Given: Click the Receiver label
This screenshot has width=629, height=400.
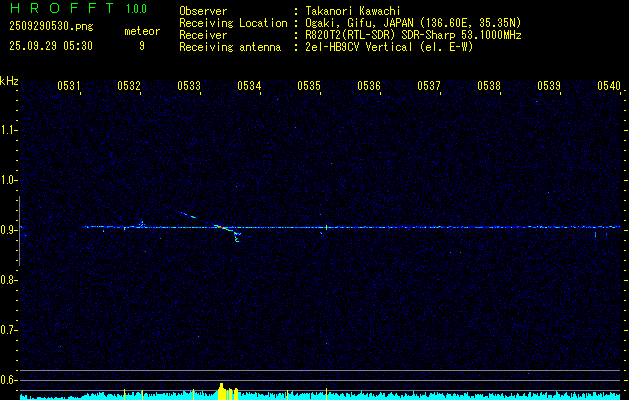Looking at the screenshot, I should [203, 35].
